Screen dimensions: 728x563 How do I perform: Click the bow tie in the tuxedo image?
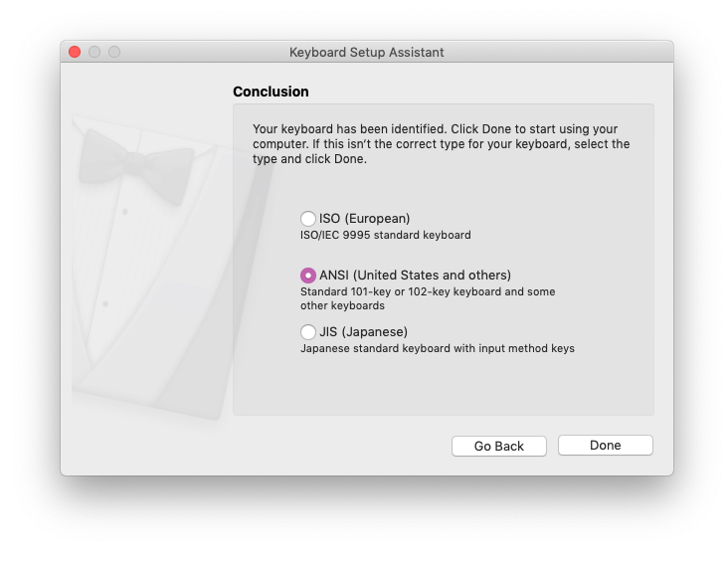136,163
